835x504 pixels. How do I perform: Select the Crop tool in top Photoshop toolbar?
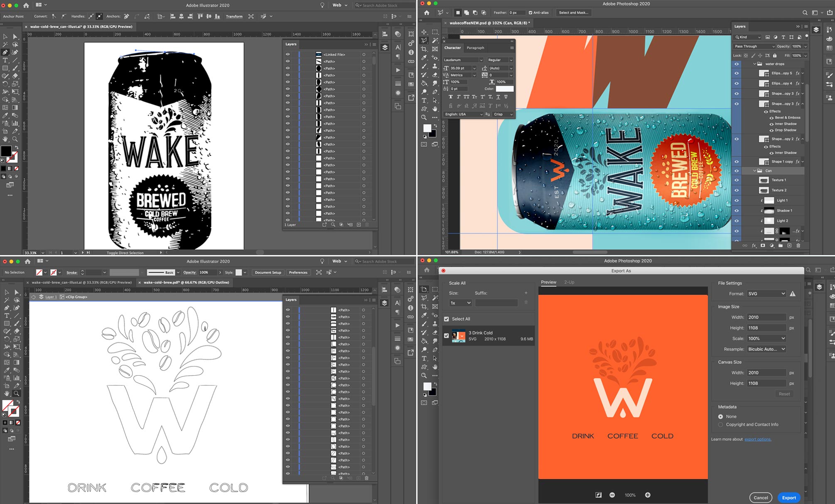point(424,49)
